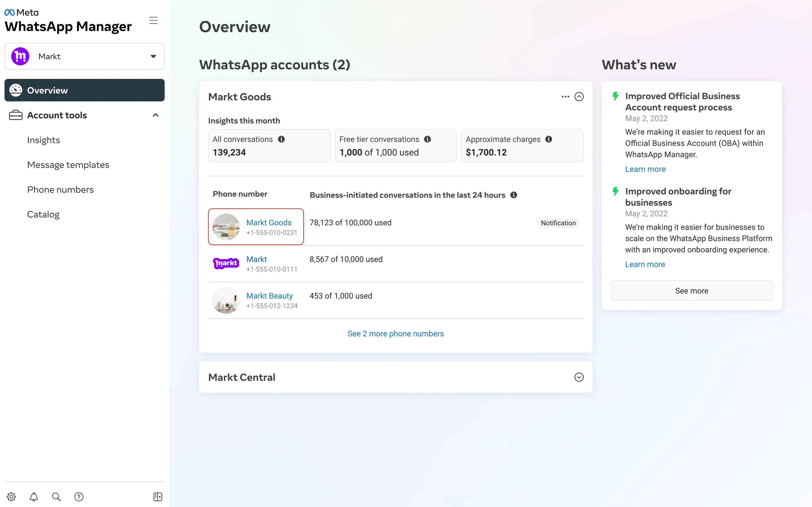812x507 pixels.
Task: Collapse the Markt Goods account panel
Action: click(x=579, y=96)
